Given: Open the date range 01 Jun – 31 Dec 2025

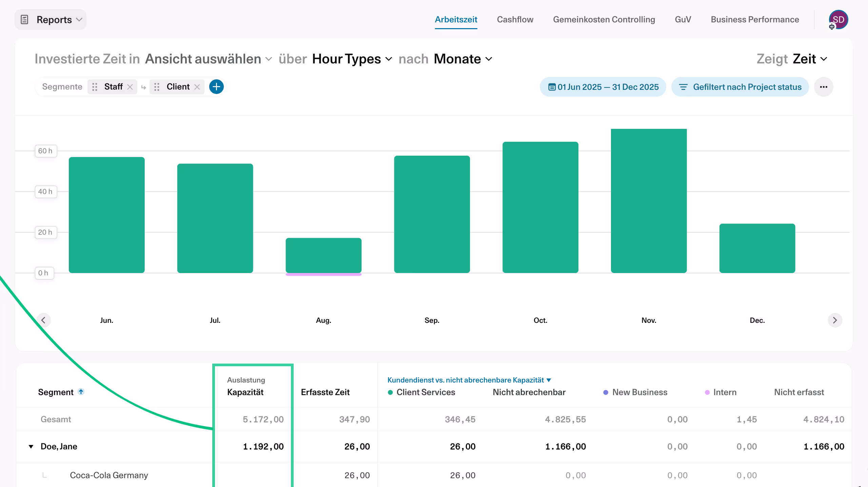Looking at the screenshot, I should tap(603, 87).
